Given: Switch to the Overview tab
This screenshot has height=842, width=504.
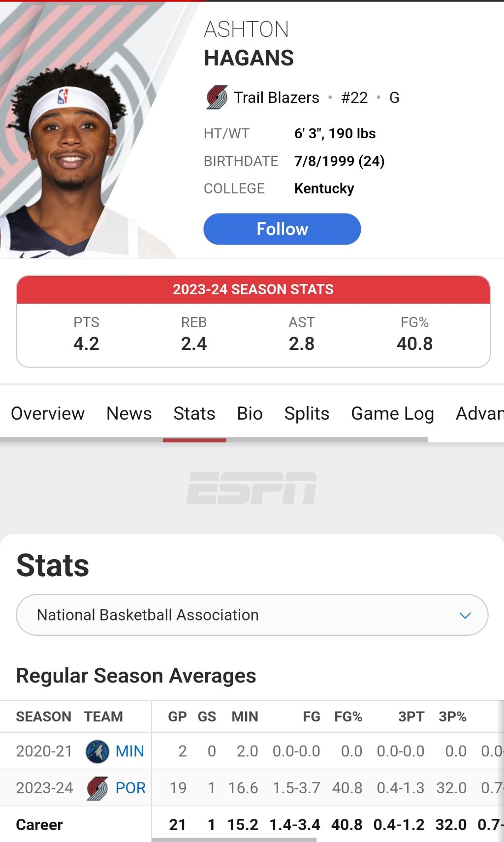Looking at the screenshot, I should 48,414.
